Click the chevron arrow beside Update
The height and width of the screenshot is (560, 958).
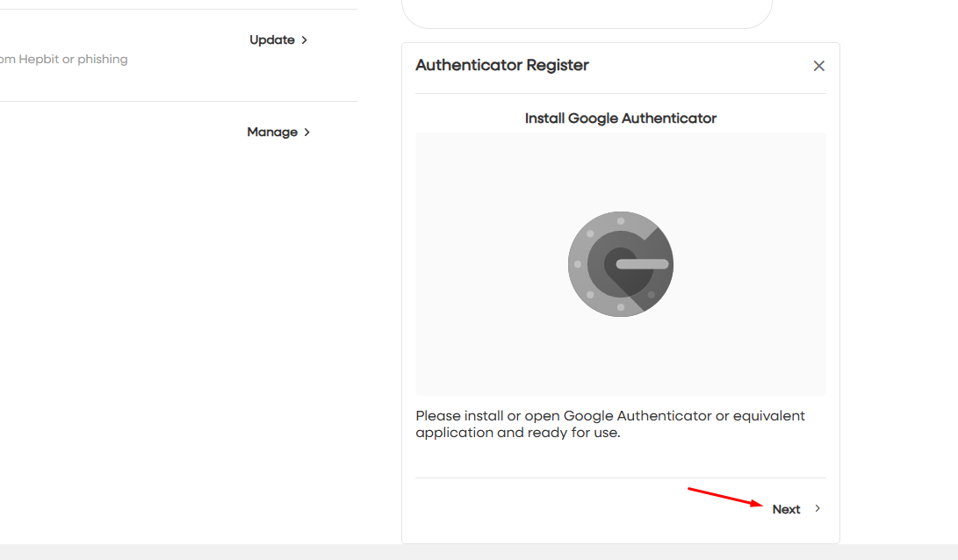point(305,40)
